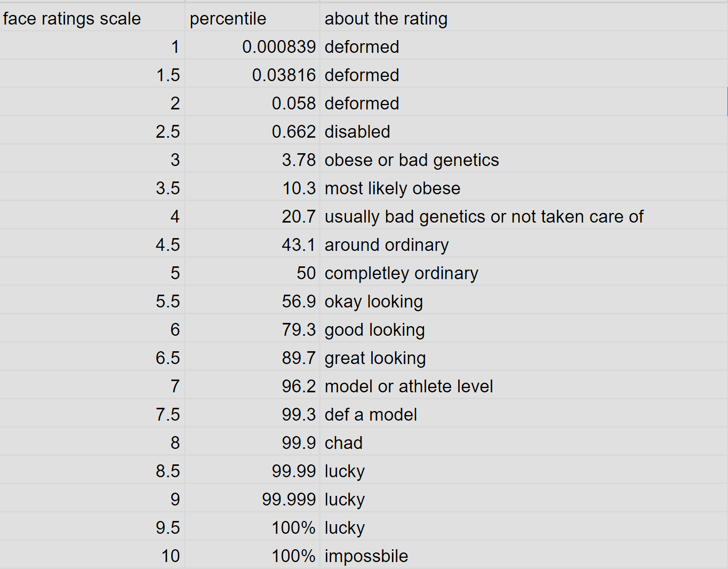
Task: Click the 'disabled' description cell
Action: click(x=357, y=132)
